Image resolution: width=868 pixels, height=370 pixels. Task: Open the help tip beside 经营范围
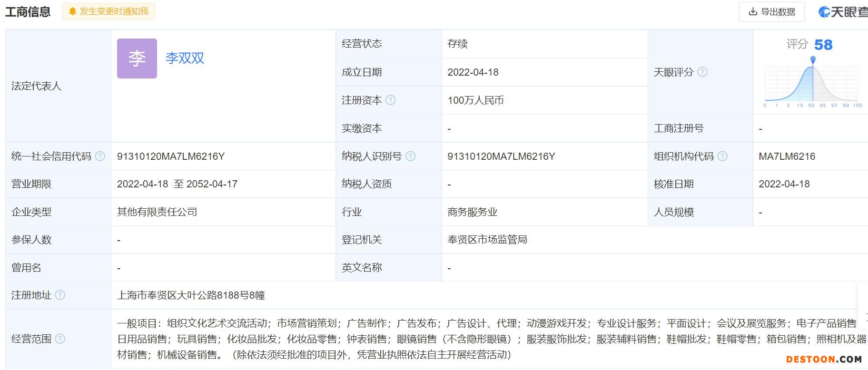click(60, 339)
